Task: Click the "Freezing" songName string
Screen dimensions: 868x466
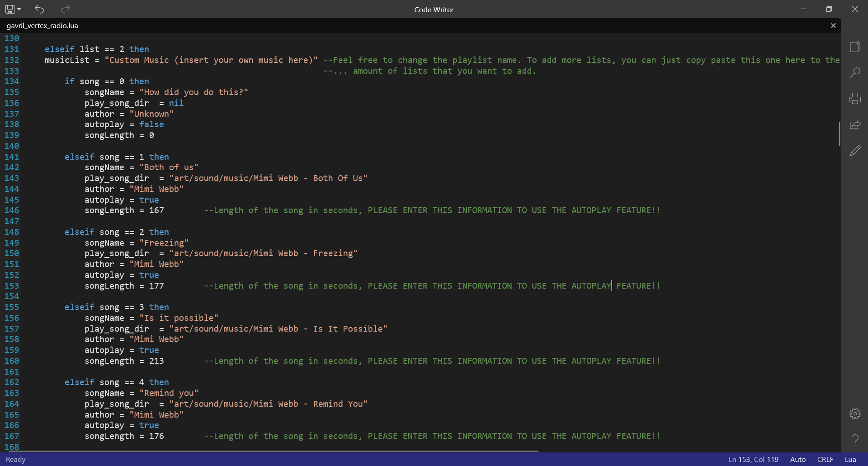Action: pyautogui.click(x=164, y=243)
